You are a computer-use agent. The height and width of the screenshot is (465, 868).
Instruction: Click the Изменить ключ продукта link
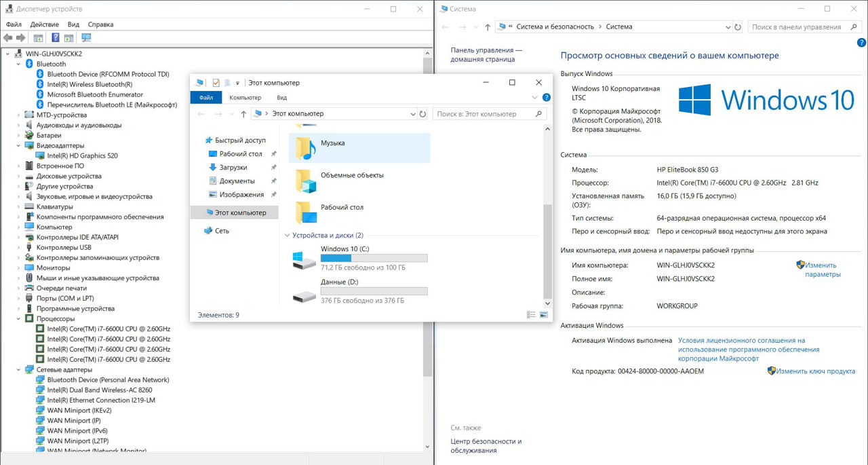(x=815, y=371)
